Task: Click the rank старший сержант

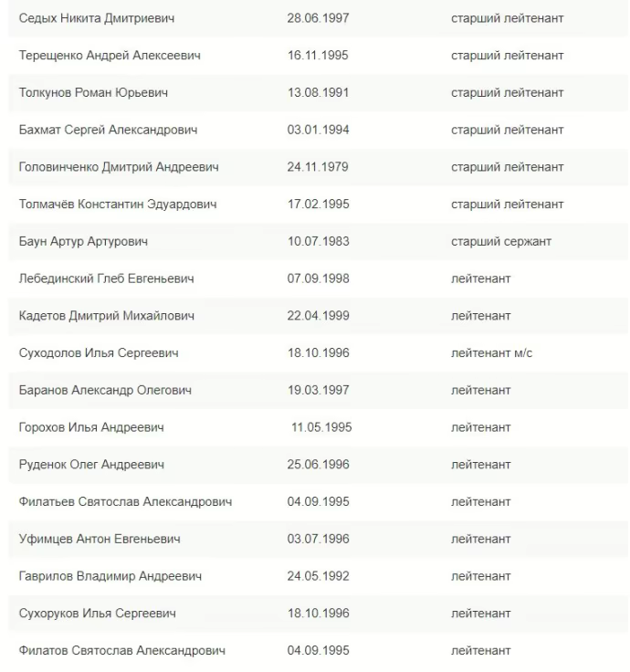Action: click(501, 242)
